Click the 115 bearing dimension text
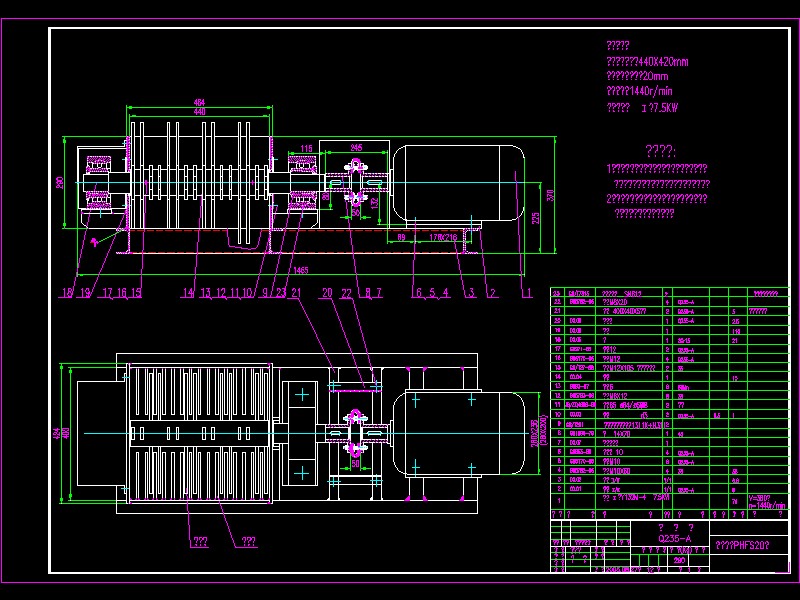 (x=306, y=149)
